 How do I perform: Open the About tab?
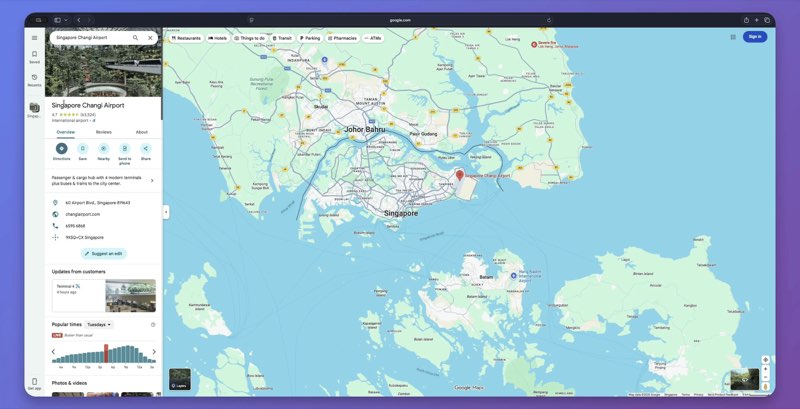click(x=142, y=132)
